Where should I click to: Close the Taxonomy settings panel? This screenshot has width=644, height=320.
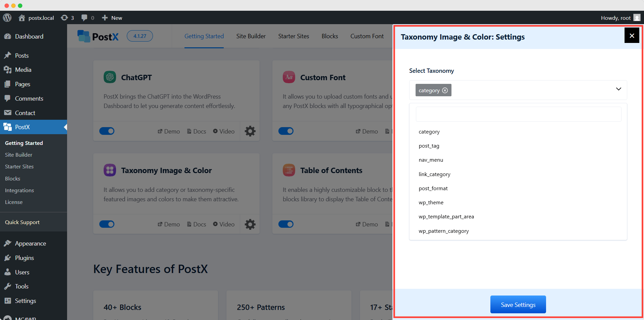[632, 36]
